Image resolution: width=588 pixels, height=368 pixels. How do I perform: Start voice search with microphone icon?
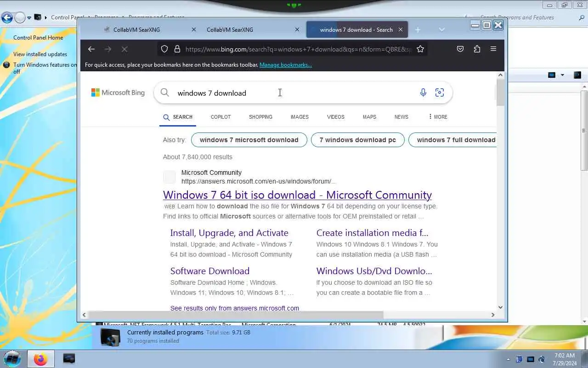click(x=423, y=93)
